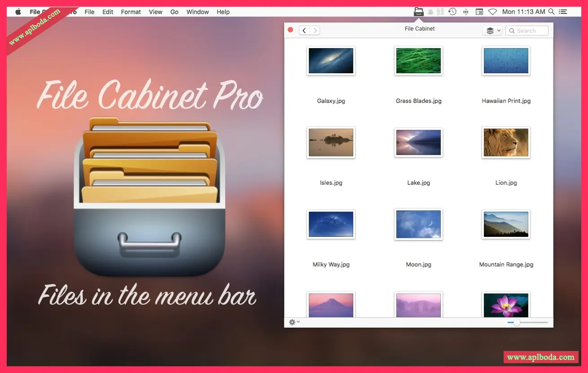Open the gear action menu dropdown
Screen dimensions: 588x373
[294, 322]
